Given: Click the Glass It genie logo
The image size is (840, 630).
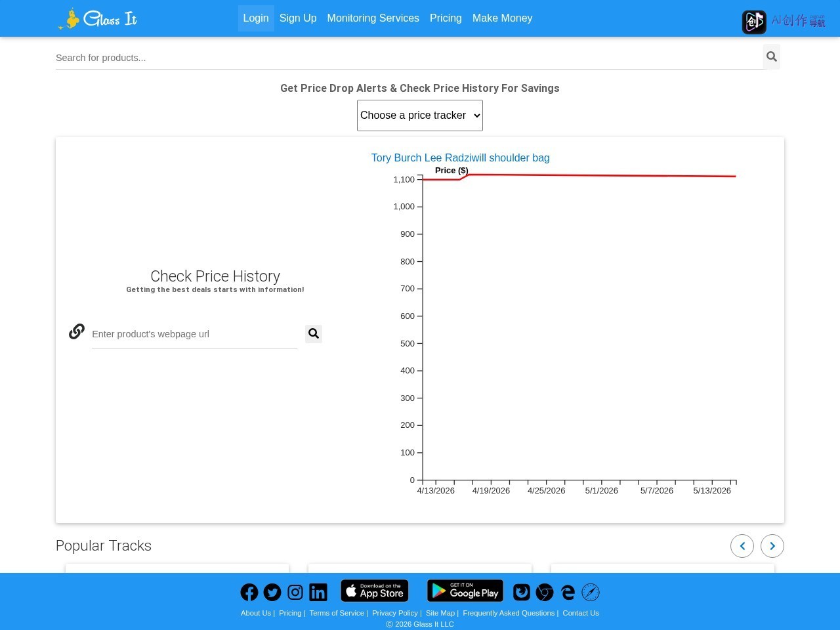Looking at the screenshot, I should (x=97, y=19).
